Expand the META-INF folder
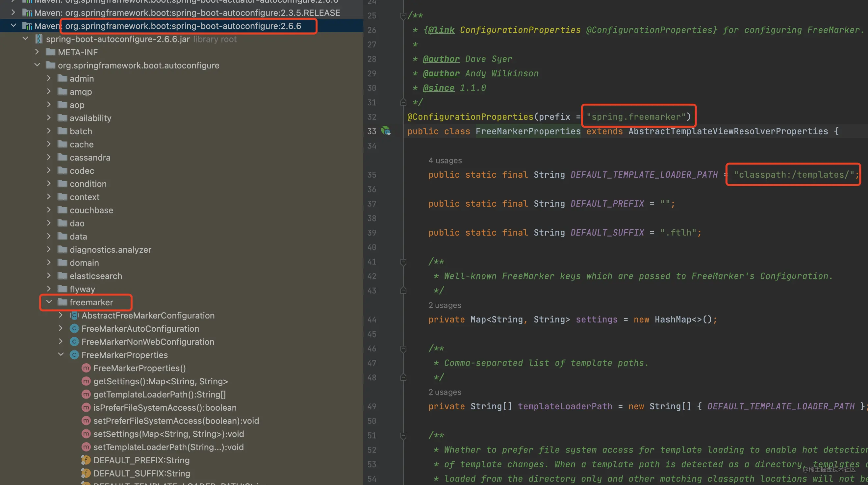This screenshot has width=868, height=485. pyautogui.click(x=37, y=52)
